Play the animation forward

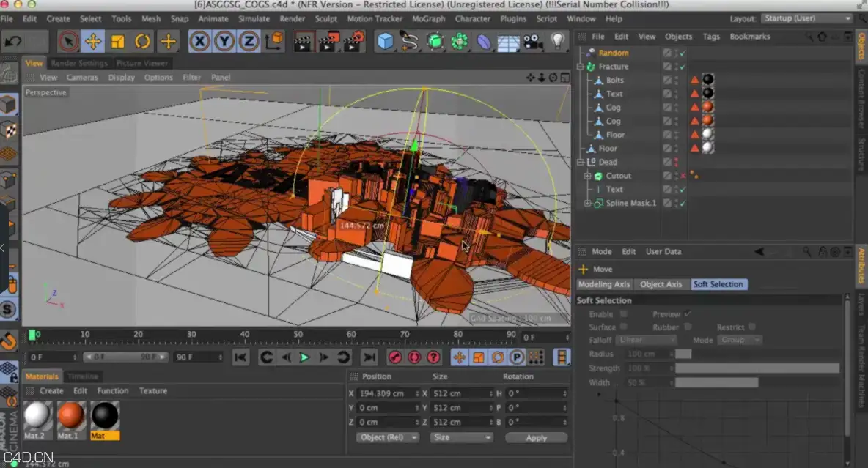pyautogui.click(x=304, y=357)
